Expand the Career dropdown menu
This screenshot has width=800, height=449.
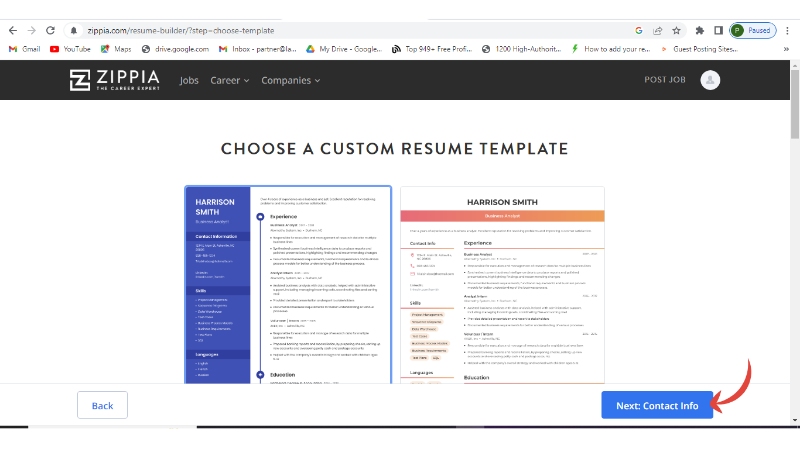(x=229, y=80)
